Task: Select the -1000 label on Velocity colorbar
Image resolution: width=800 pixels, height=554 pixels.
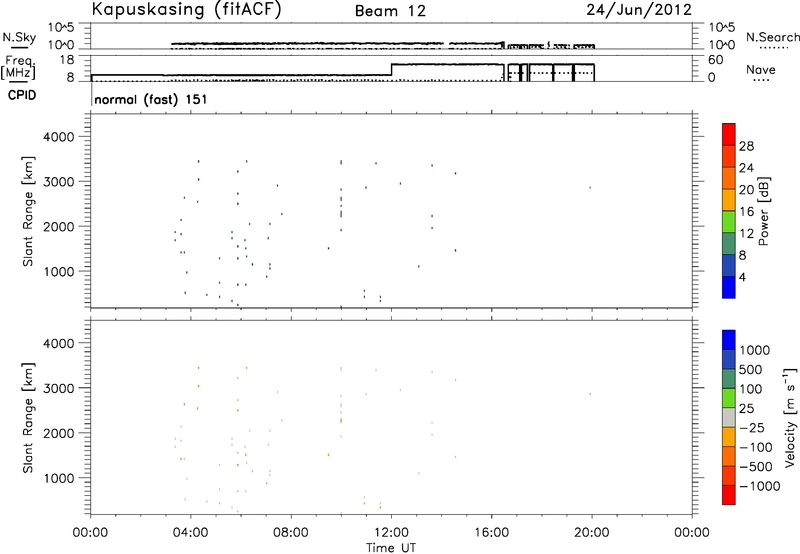Action: click(760, 486)
